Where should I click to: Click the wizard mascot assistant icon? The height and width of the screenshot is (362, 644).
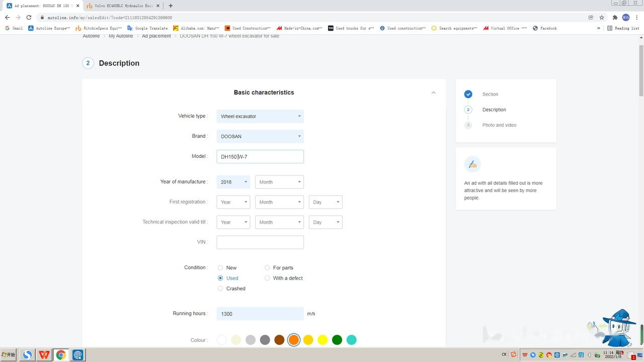[x=618, y=327]
